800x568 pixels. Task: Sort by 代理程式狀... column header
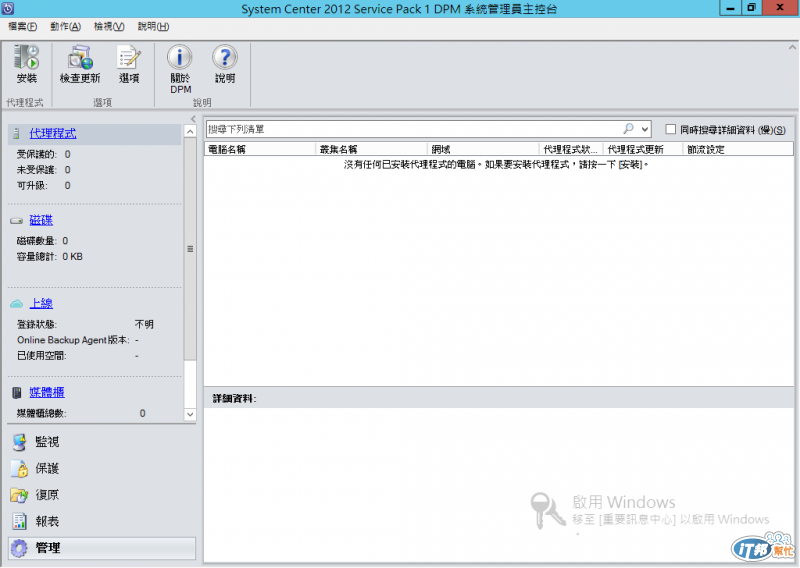coord(571,149)
